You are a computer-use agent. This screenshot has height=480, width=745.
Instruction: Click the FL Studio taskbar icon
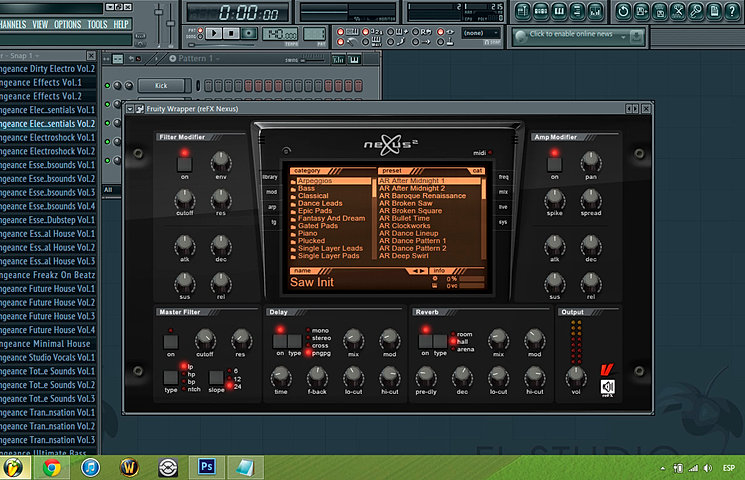tap(14, 468)
